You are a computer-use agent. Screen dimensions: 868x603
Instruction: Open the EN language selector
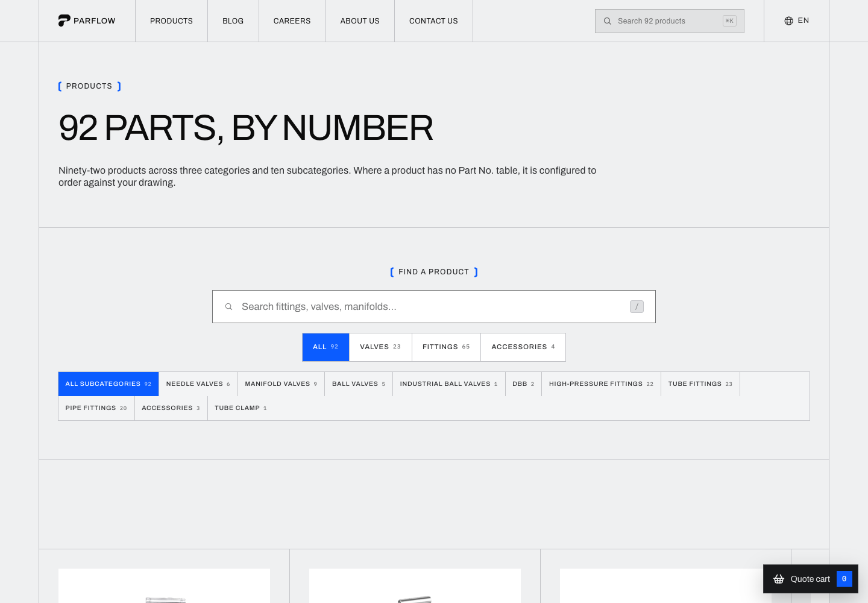pyautogui.click(x=796, y=21)
